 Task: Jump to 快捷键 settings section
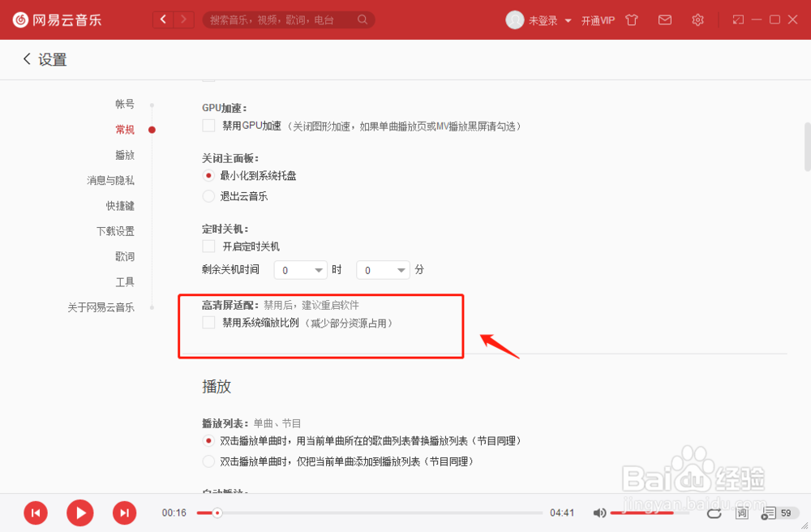120,205
